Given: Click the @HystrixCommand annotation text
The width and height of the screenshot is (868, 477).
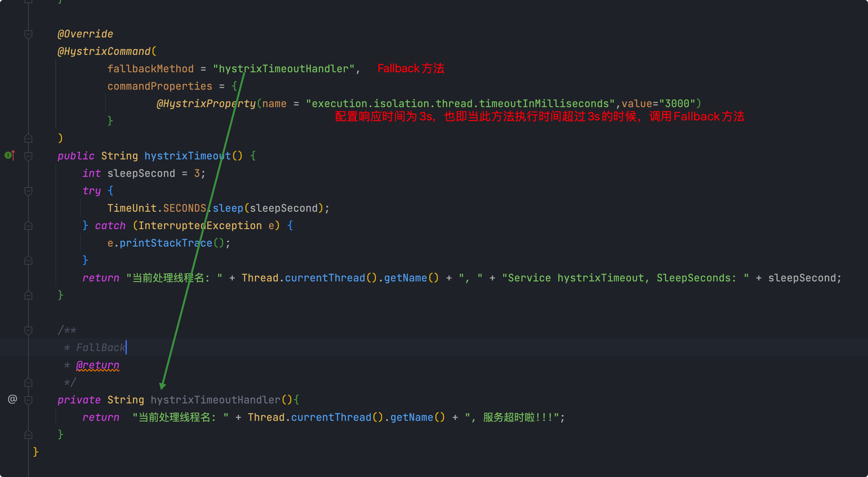Looking at the screenshot, I should (104, 51).
